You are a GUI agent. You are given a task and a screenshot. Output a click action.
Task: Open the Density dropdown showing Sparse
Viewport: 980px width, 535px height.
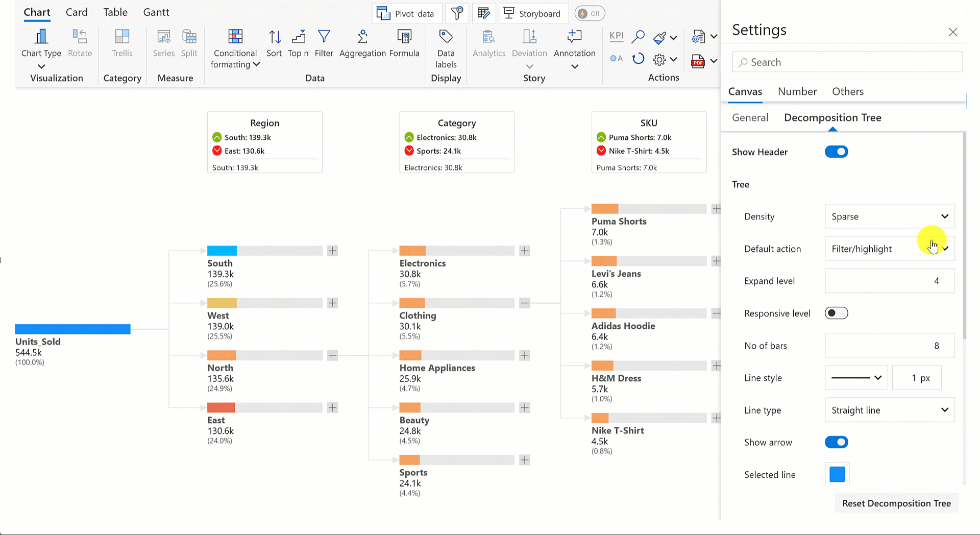click(889, 216)
